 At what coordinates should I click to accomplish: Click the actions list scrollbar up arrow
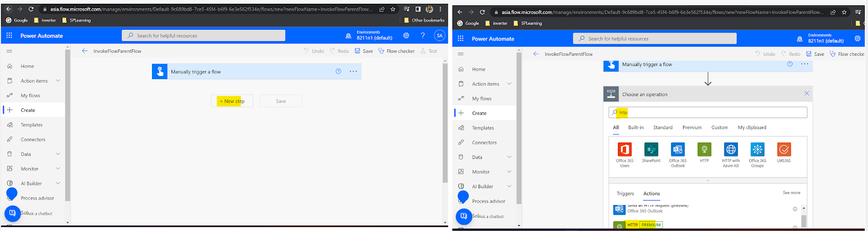click(803, 208)
